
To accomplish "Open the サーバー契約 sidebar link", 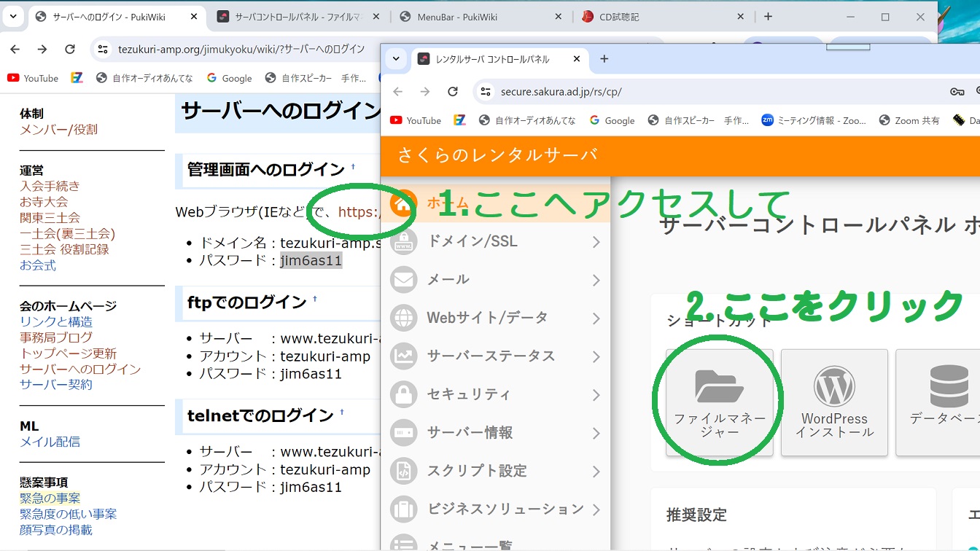I will pyautogui.click(x=56, y=385).
